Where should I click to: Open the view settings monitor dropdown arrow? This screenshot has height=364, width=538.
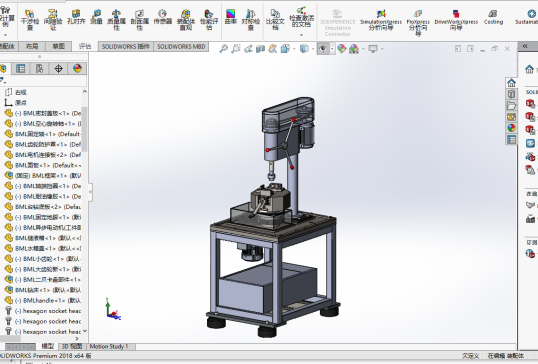(382, 49)
